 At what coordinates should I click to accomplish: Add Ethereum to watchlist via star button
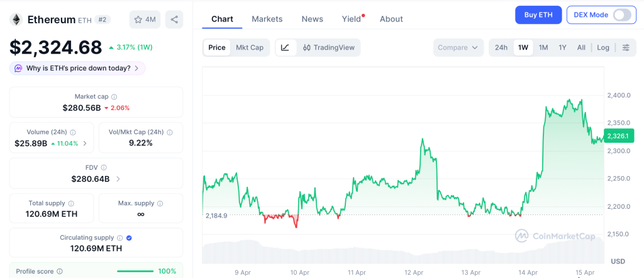tap(145, 19)
